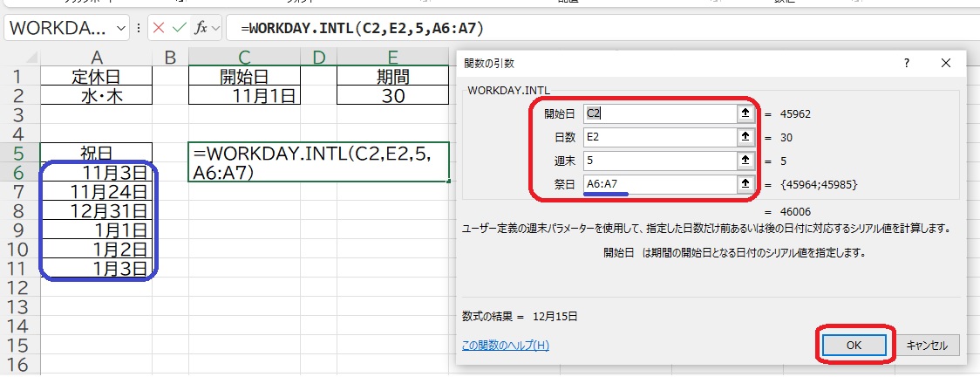Click into the 開始日 input field
The width and height of the screenshot is (980, 377).
click(660, 113)
